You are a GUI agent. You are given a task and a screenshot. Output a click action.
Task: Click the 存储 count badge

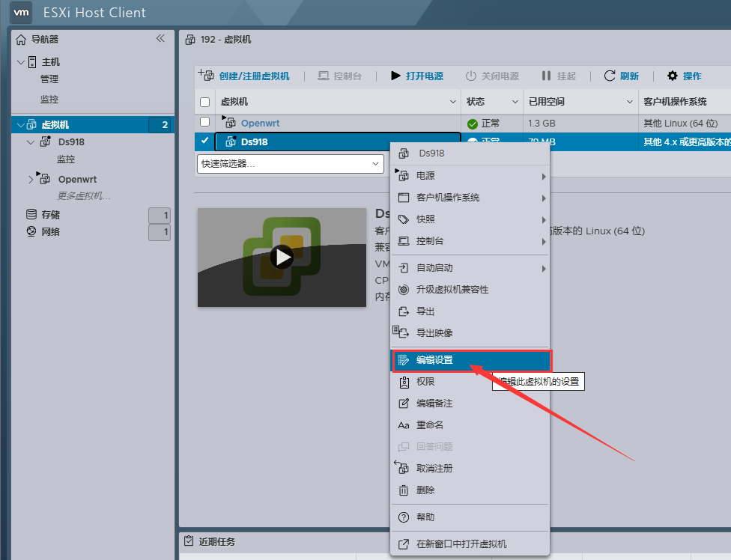tap(160, 216)
